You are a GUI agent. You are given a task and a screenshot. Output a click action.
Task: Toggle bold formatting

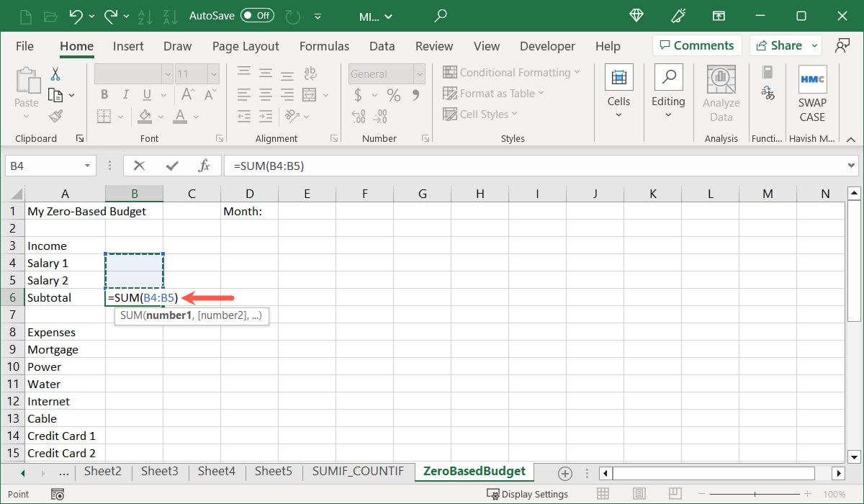[104, 94]
